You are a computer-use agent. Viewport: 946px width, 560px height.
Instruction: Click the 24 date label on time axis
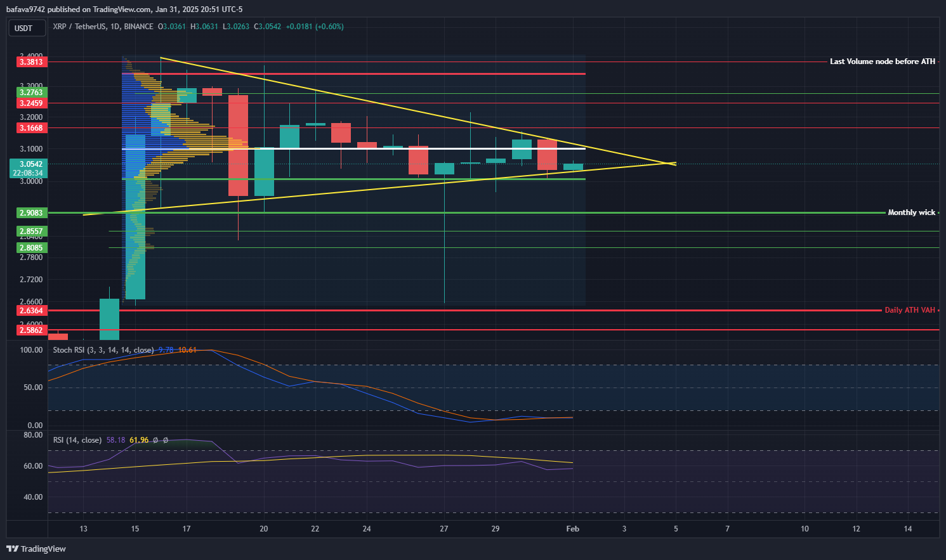coord(367,529)
